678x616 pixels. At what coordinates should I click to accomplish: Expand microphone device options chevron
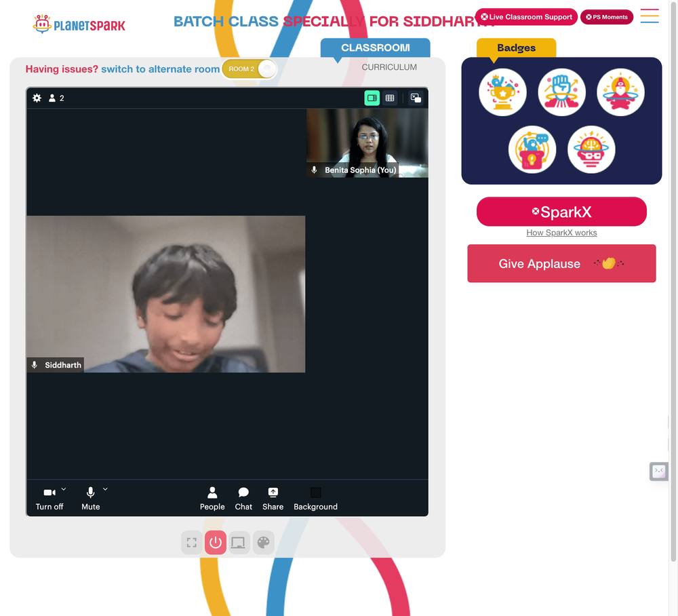[x=105, y=489]
